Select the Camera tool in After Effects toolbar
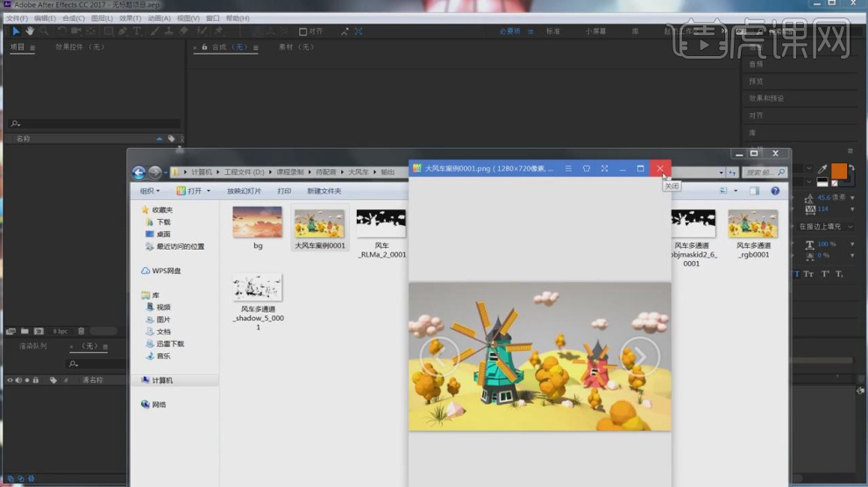The width and height of the screenshot is (868, 487). pos(76,32)
